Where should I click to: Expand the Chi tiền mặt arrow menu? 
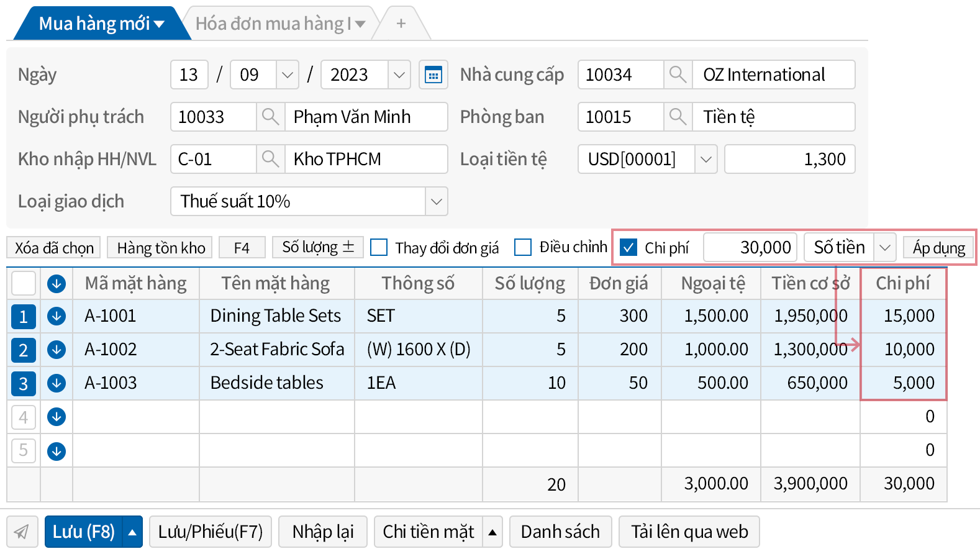point(492,532)
